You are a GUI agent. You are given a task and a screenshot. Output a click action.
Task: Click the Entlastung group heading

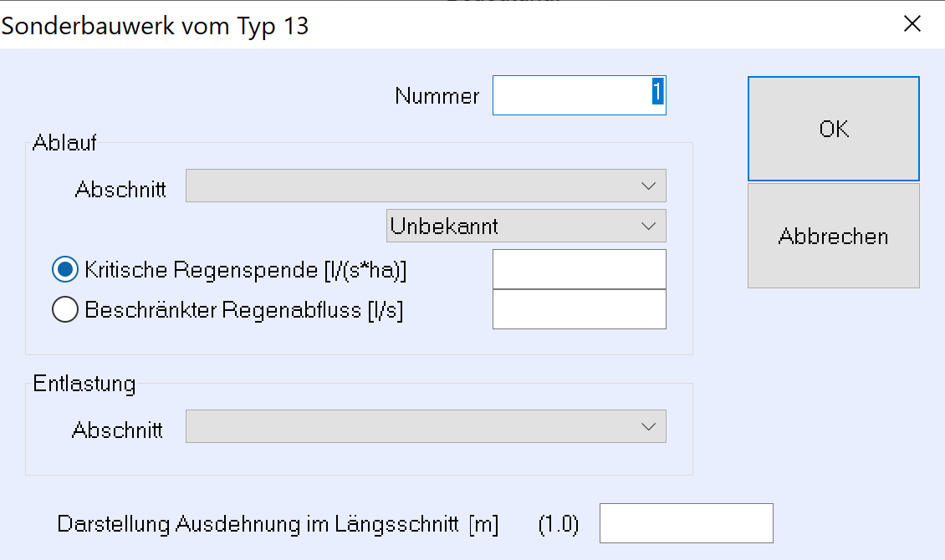pos(84,384)
